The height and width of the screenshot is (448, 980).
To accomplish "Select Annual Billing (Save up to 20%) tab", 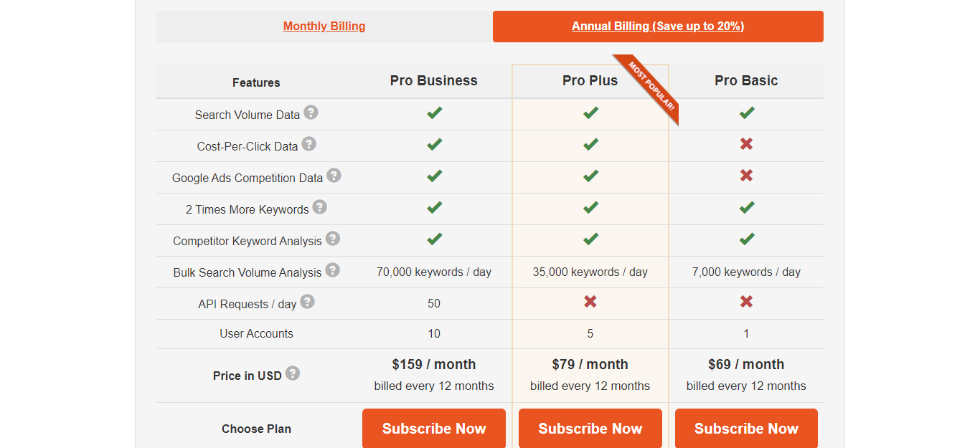I will coord(658,27).
